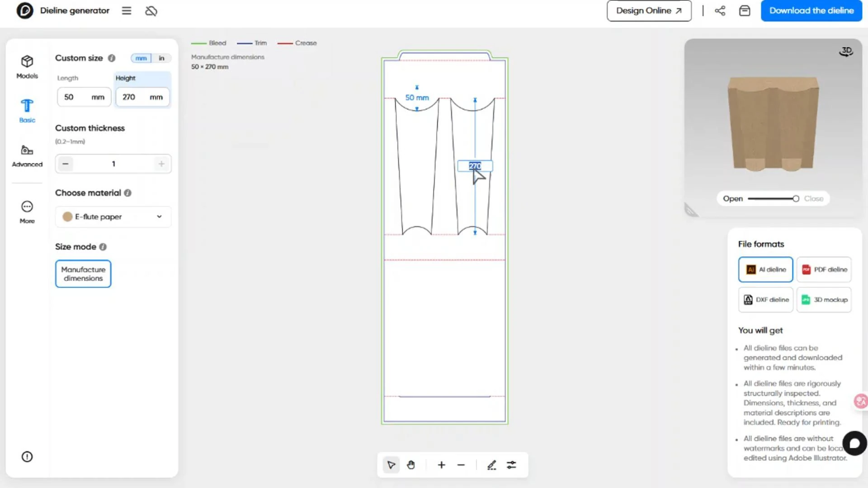The image size is (868, 488).
Task: Select the DXF dieline file format
Action: (766, 300)
